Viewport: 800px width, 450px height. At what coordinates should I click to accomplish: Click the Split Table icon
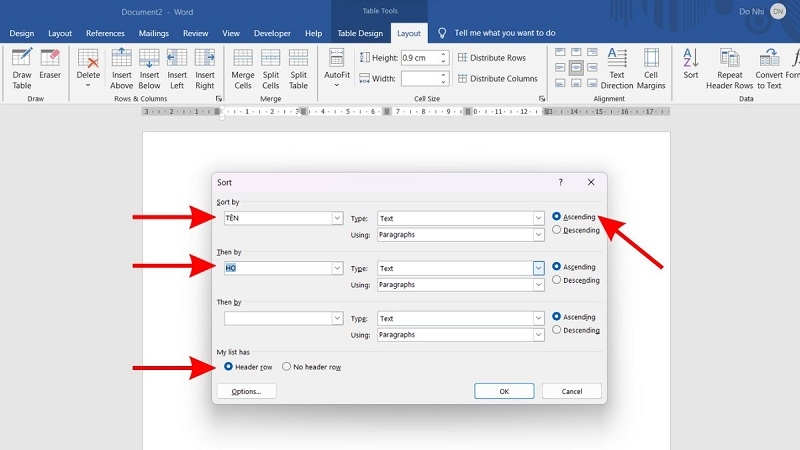click(x=298, y=67)
